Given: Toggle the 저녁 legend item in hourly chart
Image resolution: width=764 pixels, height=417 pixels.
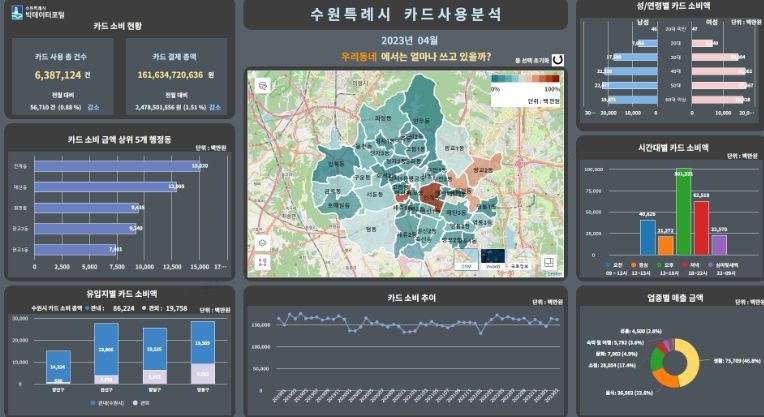Looking at the screenshot, I should pyautogui.click(x=691, y=265).
